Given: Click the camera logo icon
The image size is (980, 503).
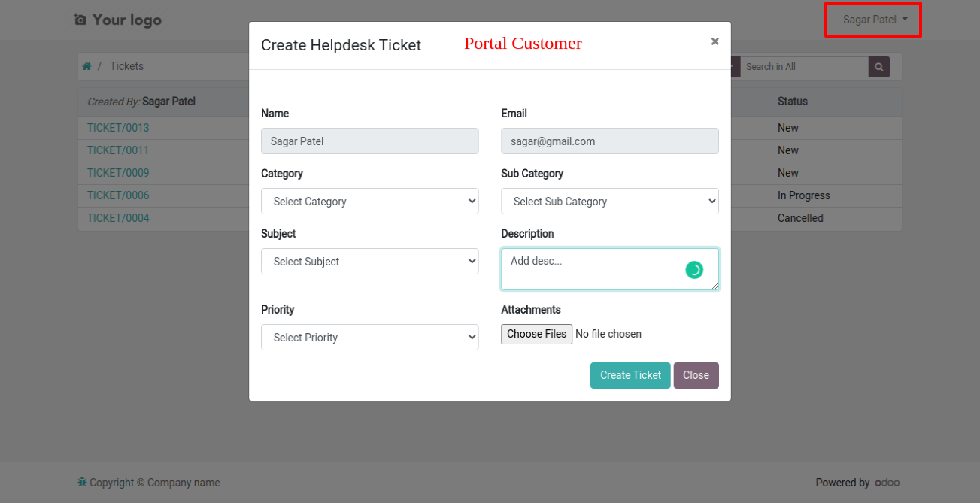Looking at the screenshot, I should [x=80, y=20].
